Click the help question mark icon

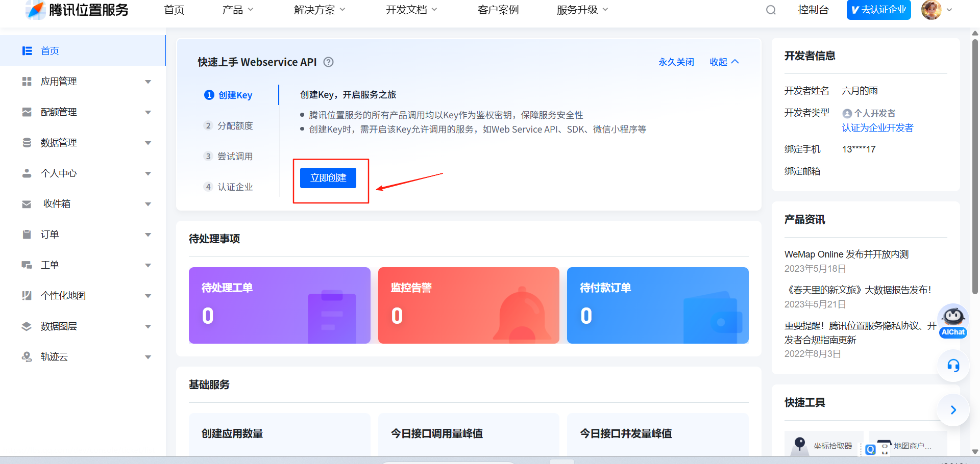(x=329, y=62)
